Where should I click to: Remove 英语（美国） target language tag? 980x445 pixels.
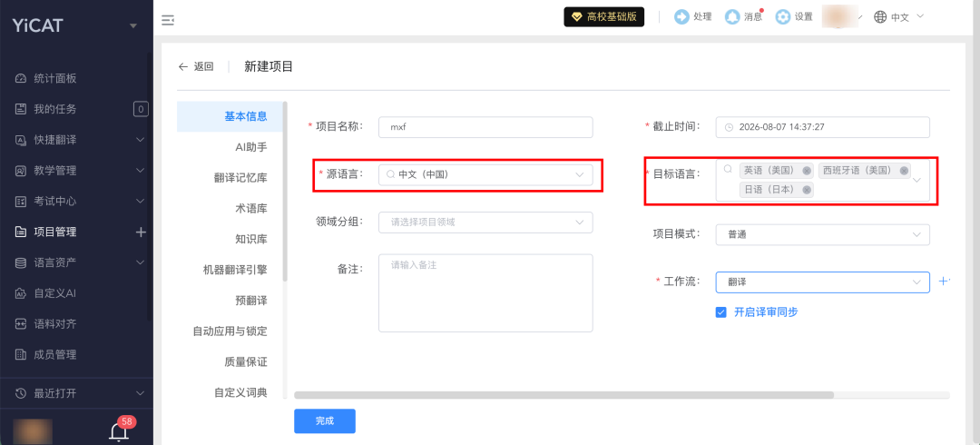pyautogui.click(x=807, y=171)
